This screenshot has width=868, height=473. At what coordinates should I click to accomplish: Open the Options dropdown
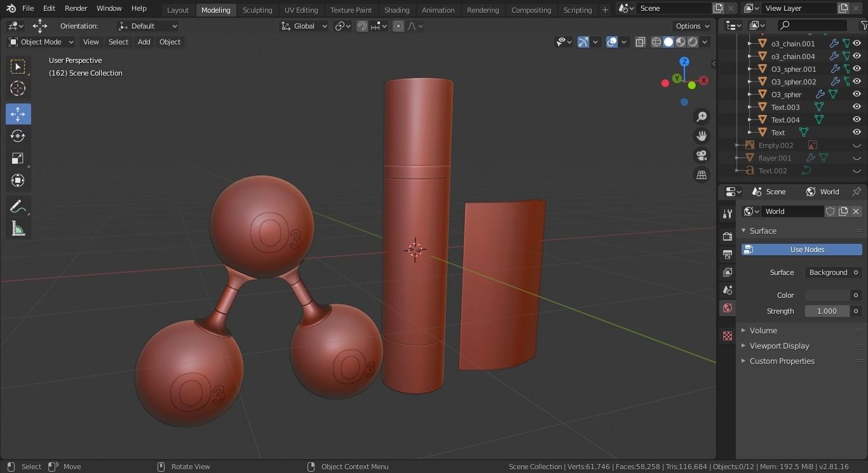click(692, 26)
